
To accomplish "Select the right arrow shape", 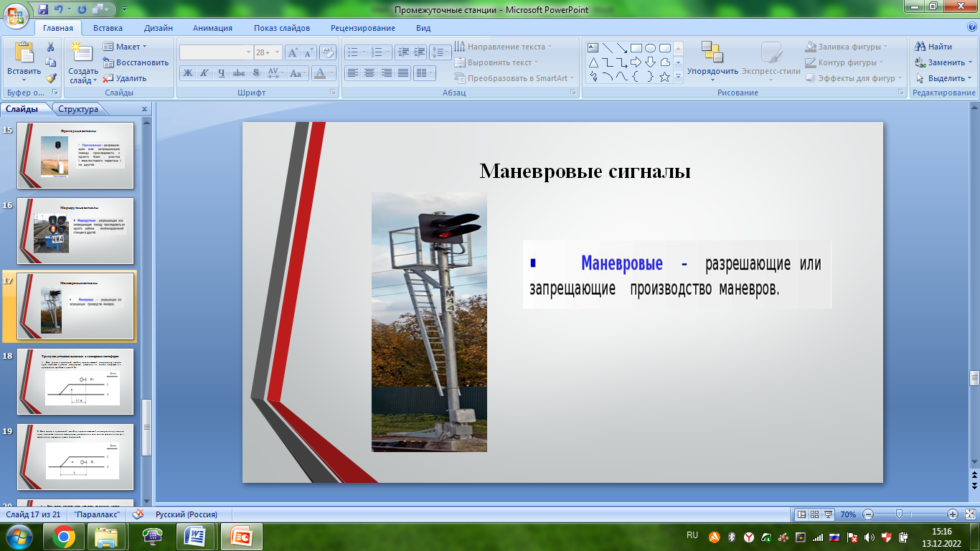I will [x=636, y=62].
